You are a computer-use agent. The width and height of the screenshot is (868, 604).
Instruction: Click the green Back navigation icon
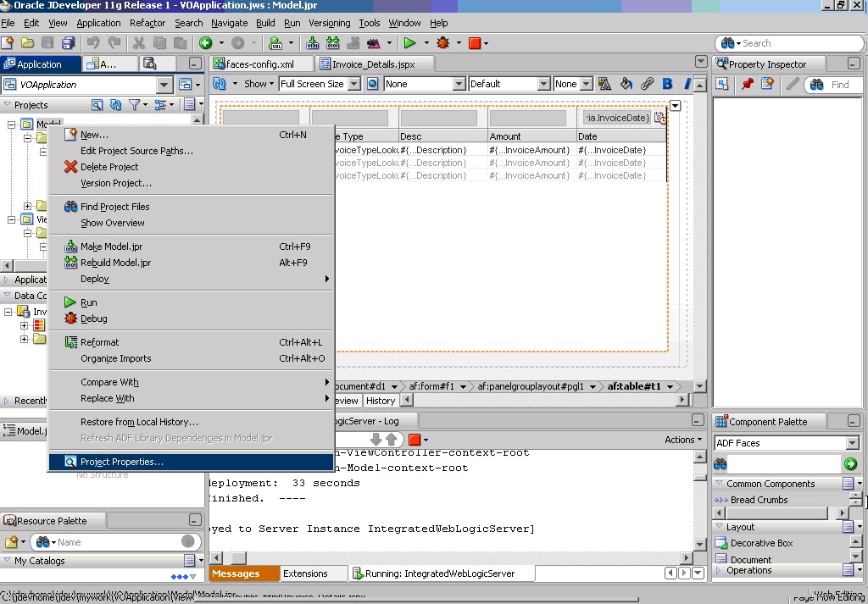point(206,42)
